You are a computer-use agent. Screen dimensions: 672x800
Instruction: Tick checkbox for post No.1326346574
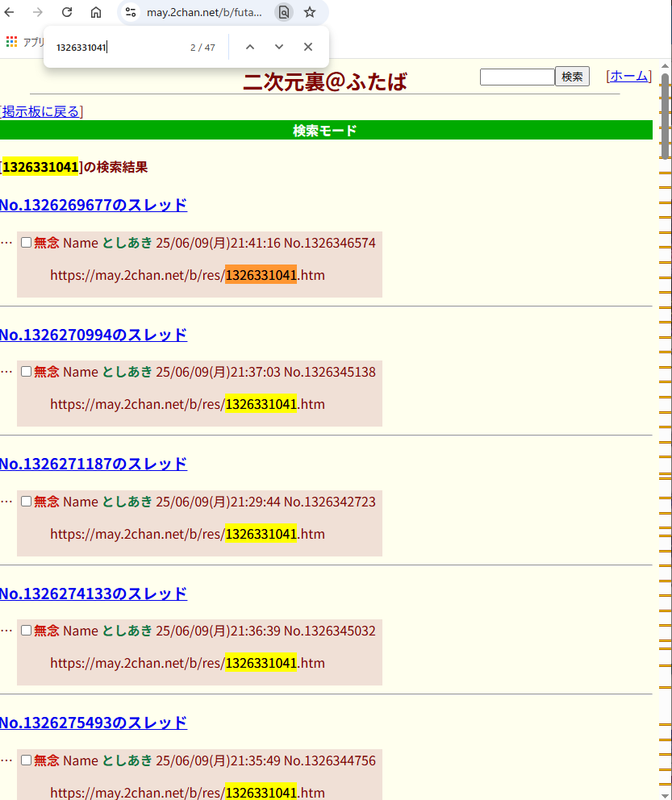click(26, 243)
